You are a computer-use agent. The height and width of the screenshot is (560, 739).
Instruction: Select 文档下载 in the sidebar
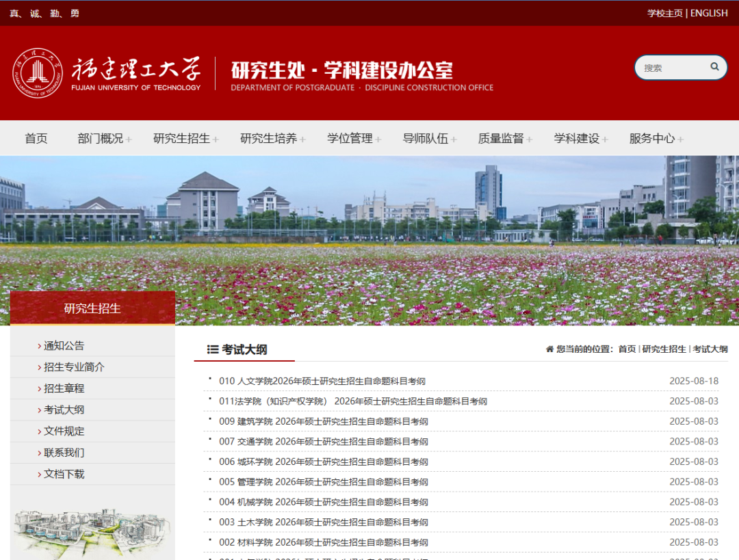[64, 474]
